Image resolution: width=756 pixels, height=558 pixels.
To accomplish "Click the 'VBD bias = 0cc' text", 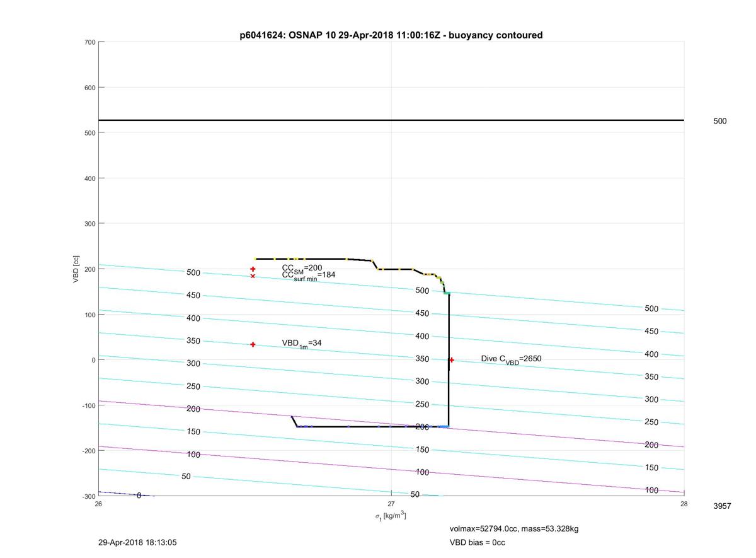I will pyautogui.click(x=477, y=542).
